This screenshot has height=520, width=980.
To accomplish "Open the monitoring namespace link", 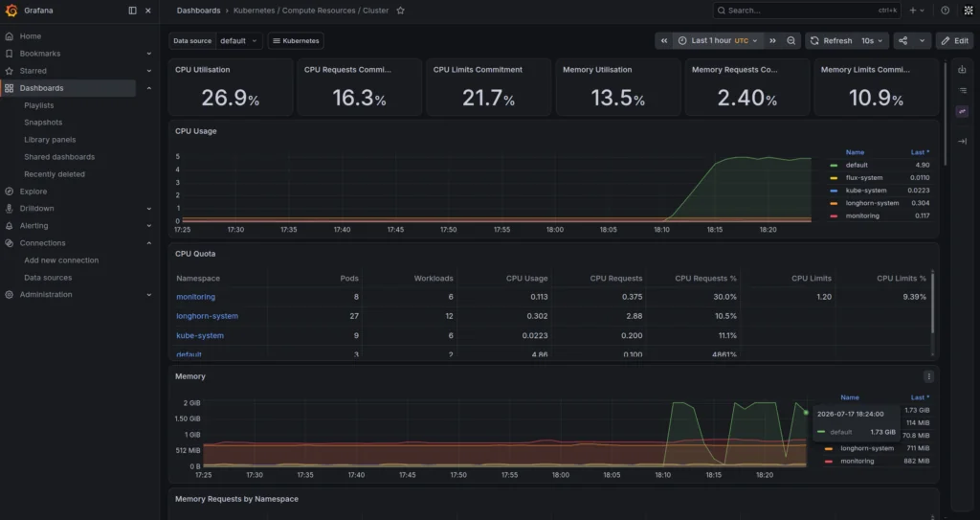I will pyautogui.click(x=195, y=297).
